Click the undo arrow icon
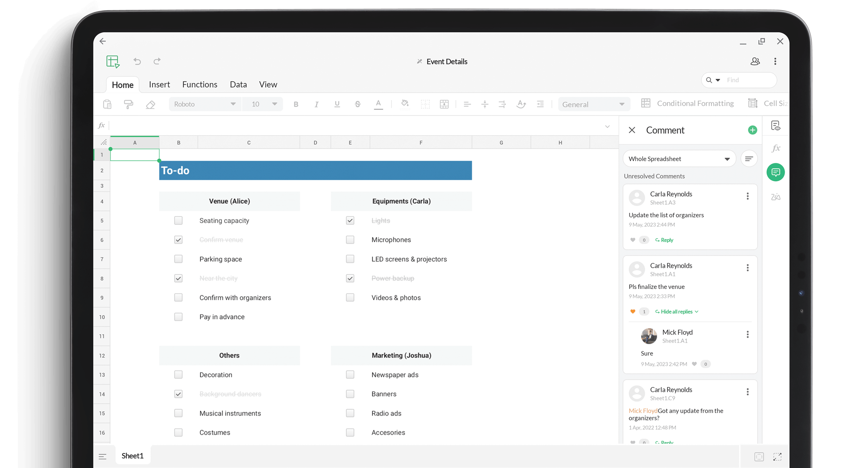 click(137, 61)
